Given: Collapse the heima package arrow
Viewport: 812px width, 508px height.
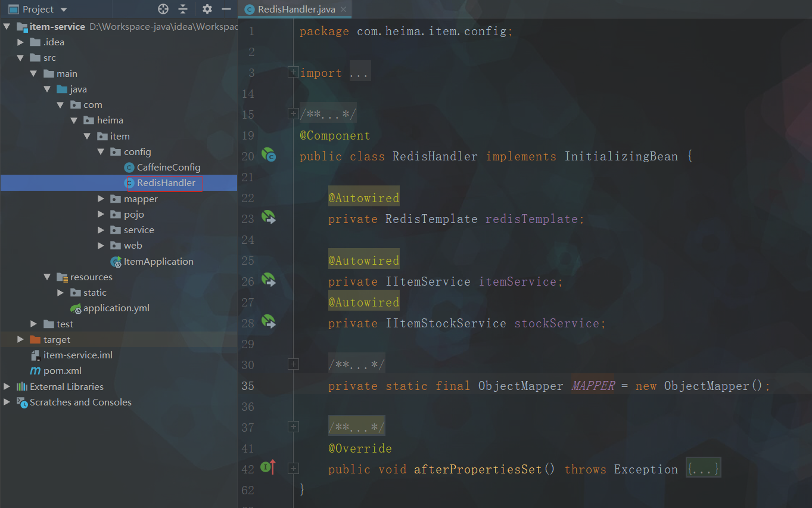Looking at the screenshot, I should coord(73,120).
